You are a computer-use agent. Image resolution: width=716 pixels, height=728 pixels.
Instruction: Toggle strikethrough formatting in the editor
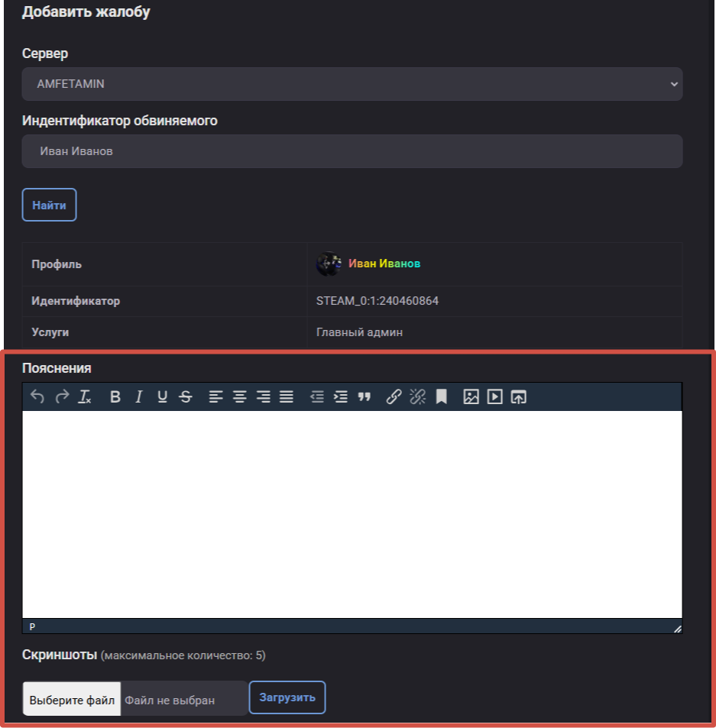[186, 397]
